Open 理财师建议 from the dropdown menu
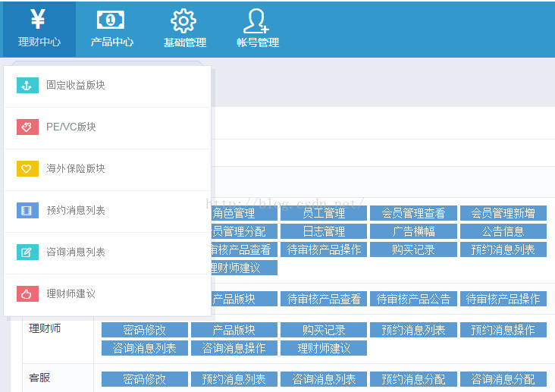This screenshot has width=555, height=392. click(107, 294)
